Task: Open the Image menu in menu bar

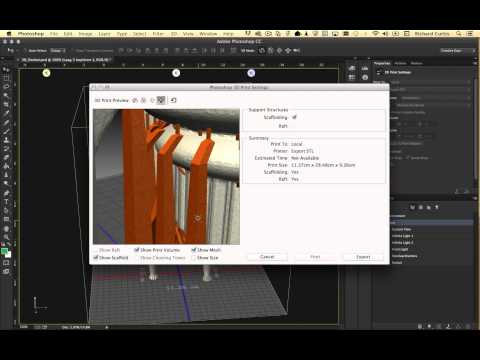Action: click(x=85, y=34)
